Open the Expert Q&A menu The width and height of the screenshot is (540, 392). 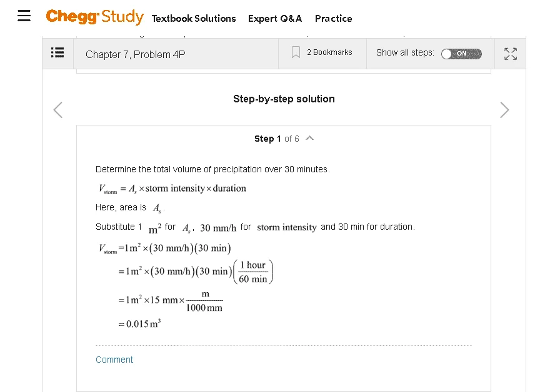point(275,19)
